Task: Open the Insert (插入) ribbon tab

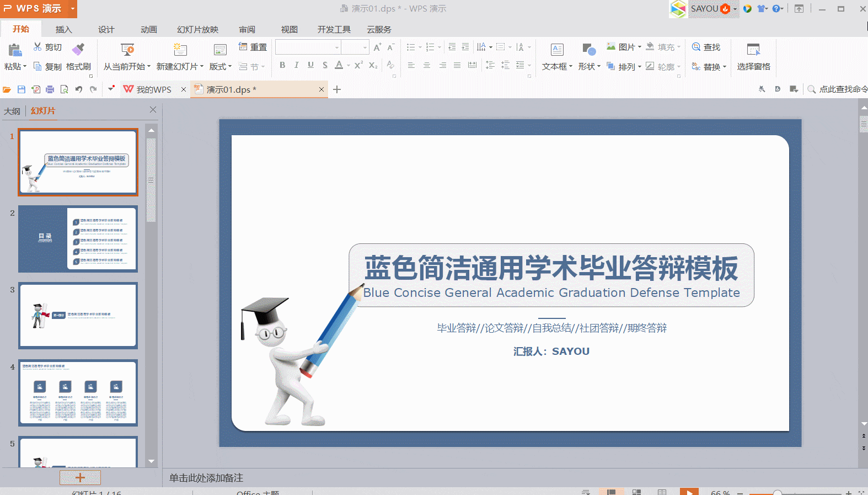Action: pos(64,29)
